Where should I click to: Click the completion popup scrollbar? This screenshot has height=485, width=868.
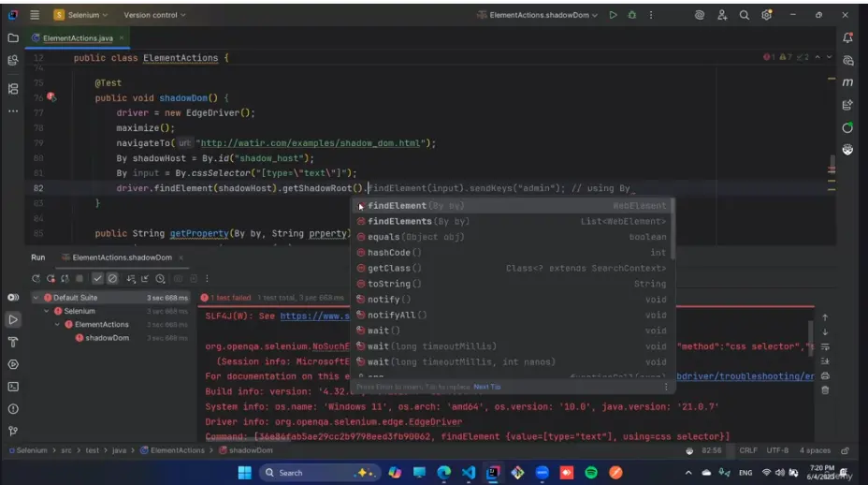point(673,228)
